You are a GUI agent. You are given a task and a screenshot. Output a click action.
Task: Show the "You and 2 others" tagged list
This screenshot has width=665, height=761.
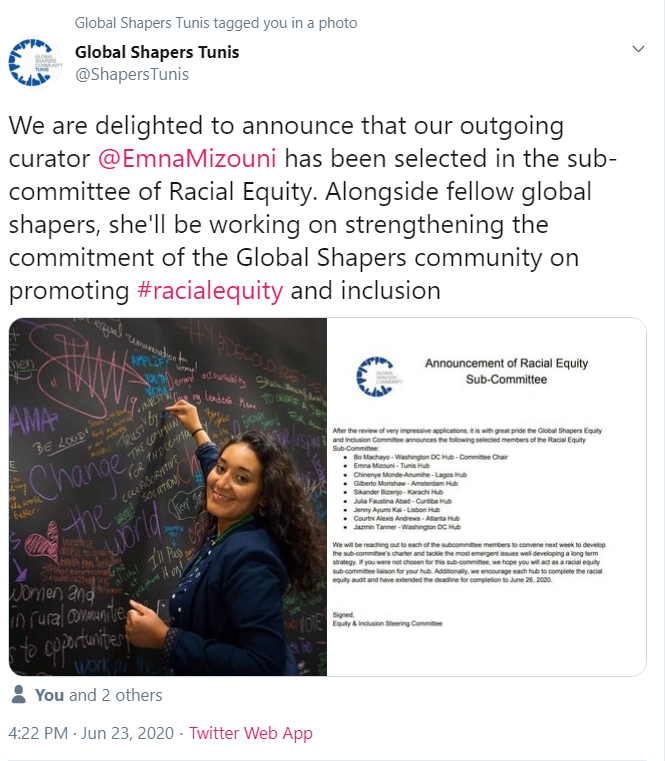coord(98,695)
